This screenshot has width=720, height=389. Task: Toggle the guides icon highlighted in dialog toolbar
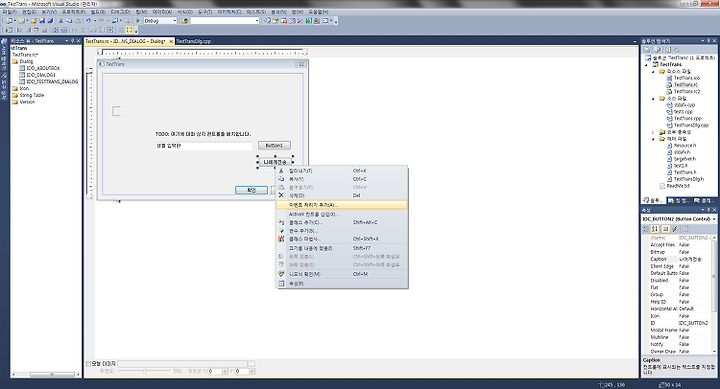pos(129,30)
